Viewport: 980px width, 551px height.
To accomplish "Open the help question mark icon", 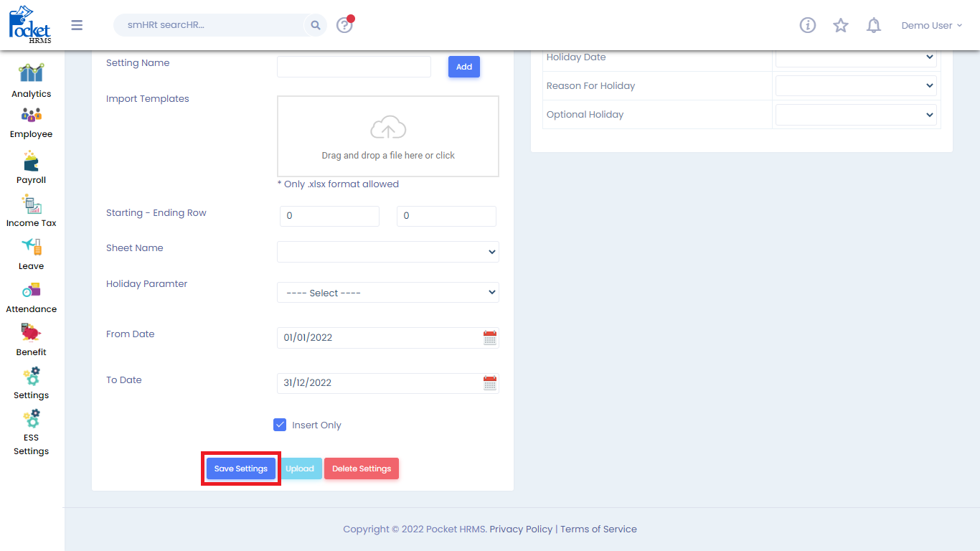I will (x=344, y=25).
